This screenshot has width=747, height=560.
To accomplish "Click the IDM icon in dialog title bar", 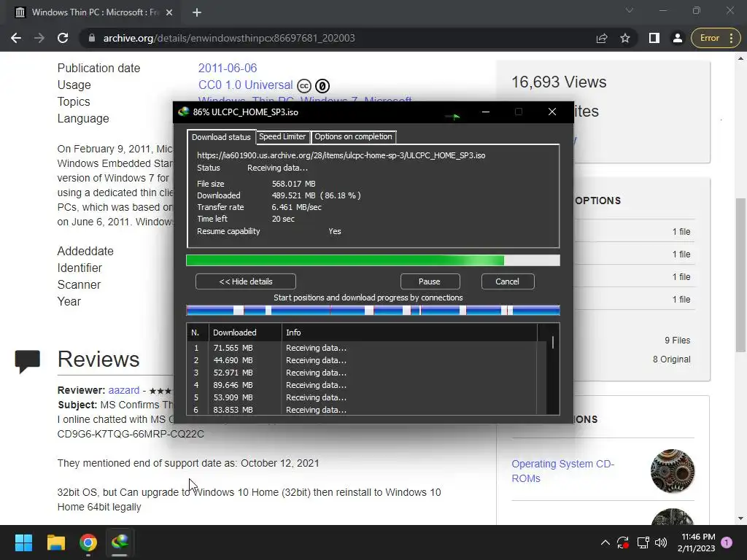I will pyautogui.click(x=183, y=112).
